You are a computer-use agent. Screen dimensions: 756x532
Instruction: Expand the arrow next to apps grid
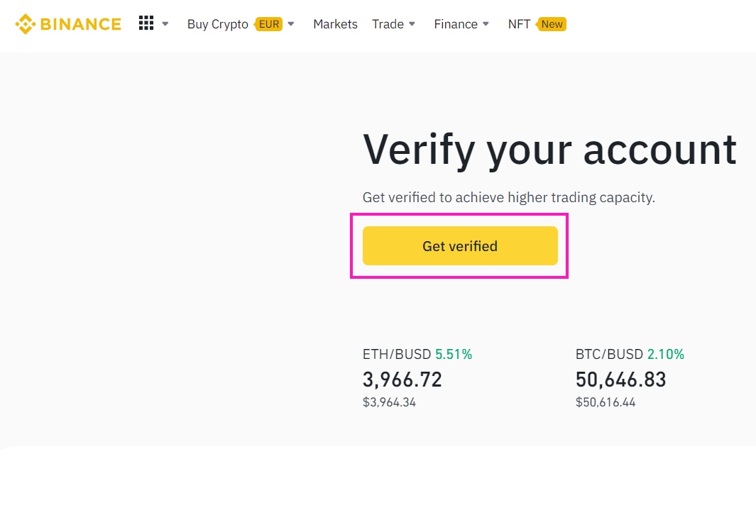(x=165, y=24)
